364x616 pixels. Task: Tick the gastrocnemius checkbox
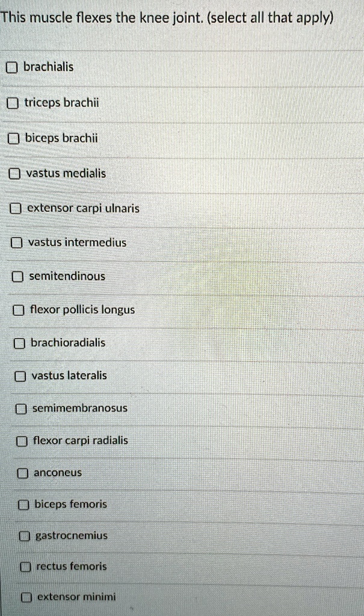[24, 536]
